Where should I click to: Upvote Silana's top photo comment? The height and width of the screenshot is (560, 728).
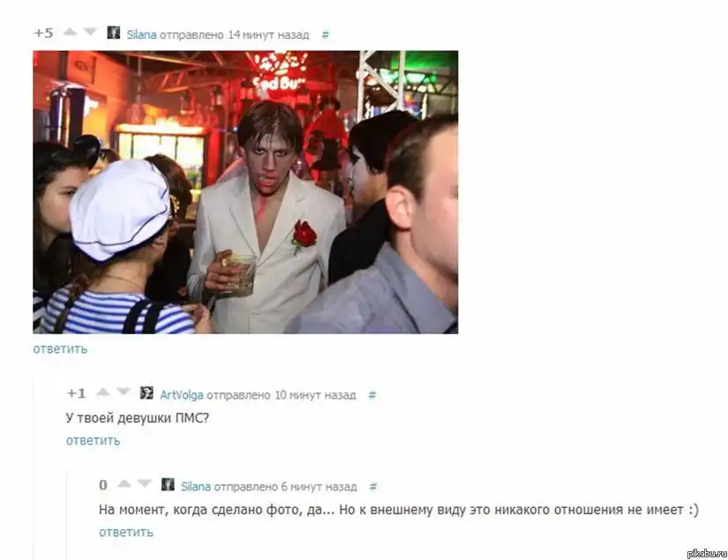coord(70,32)
